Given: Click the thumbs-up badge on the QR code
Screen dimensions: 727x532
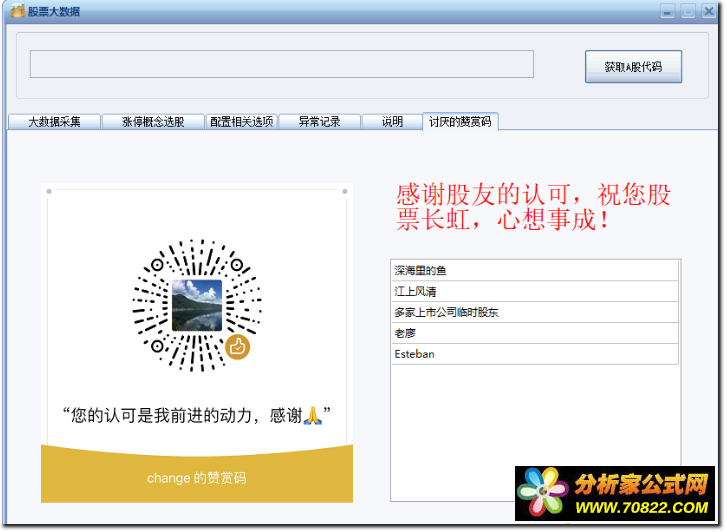Looking at the screenshot, I should 237,346.
